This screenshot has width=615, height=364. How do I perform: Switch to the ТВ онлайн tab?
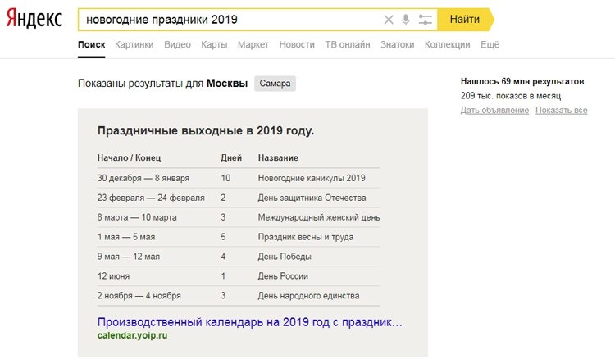click(x=348, y=45)
